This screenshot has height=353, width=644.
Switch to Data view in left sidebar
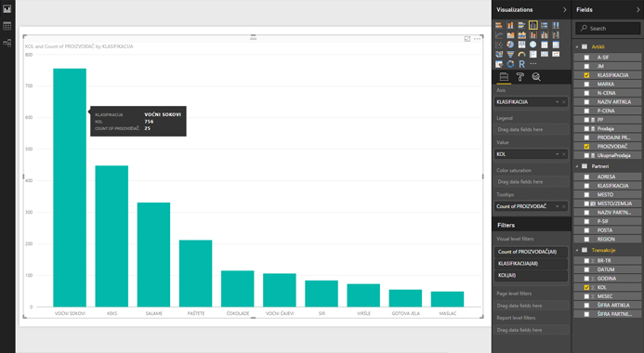point(7,26)
